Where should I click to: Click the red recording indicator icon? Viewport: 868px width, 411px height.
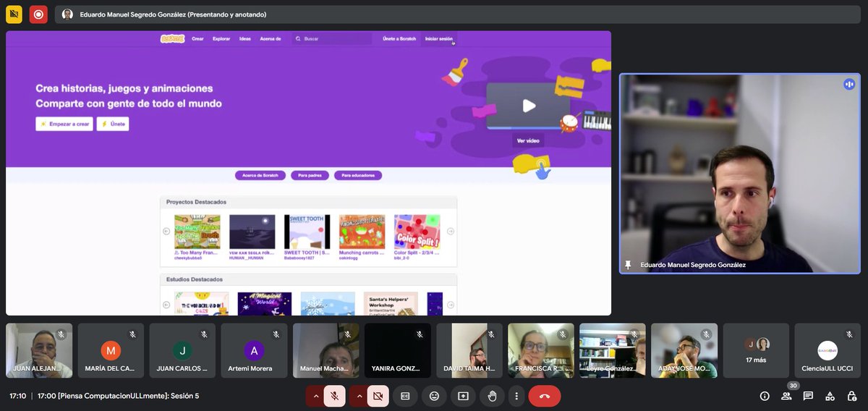[38, 14]
